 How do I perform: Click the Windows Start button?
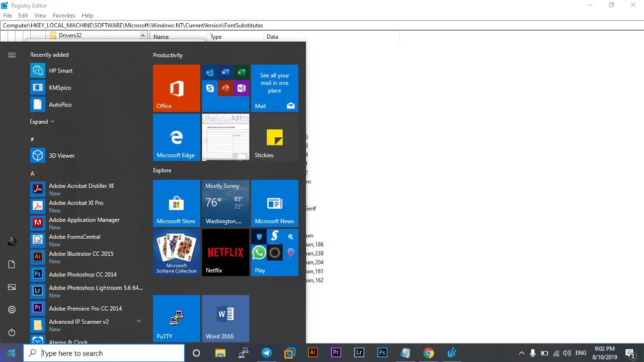12,353
